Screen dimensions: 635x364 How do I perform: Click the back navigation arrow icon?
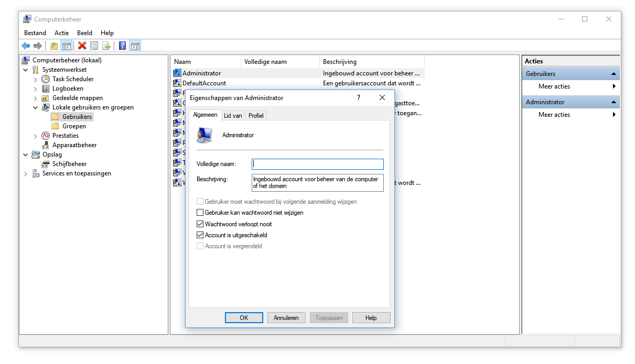[26, 46]
